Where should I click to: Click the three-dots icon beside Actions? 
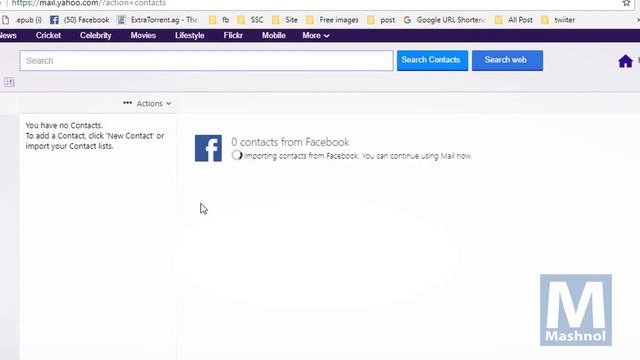point(127,103)
